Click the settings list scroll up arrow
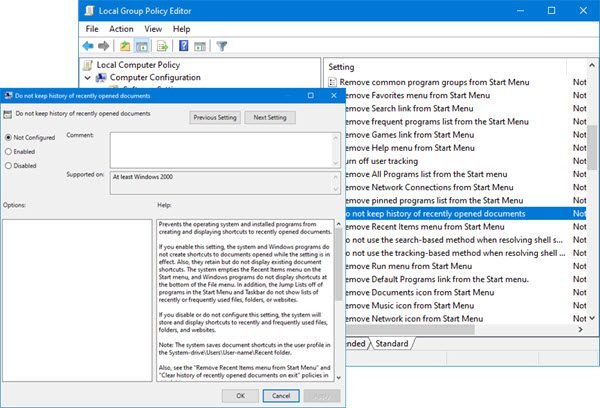This screenshot has width=600, height=408. coord(592,65)
